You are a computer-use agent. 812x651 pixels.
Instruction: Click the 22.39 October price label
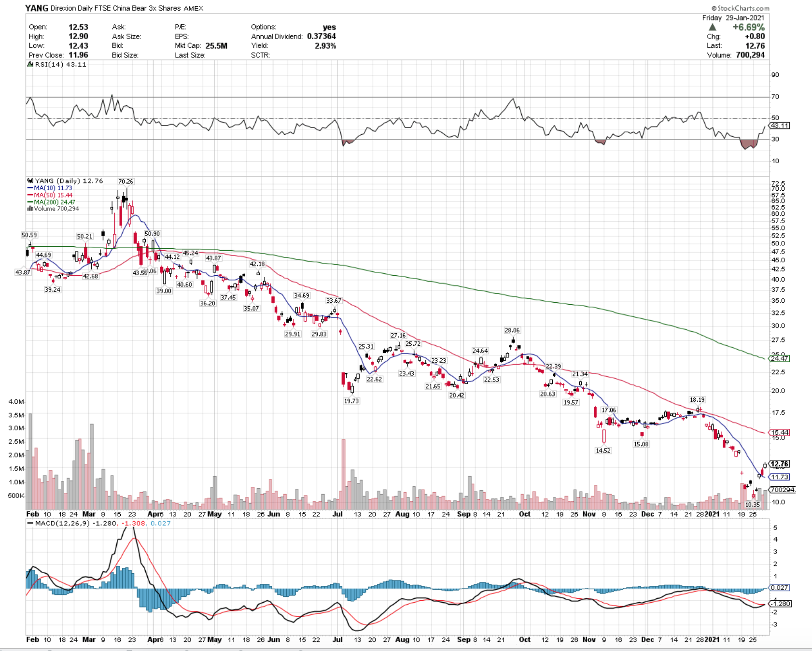(x=553, y=367)
